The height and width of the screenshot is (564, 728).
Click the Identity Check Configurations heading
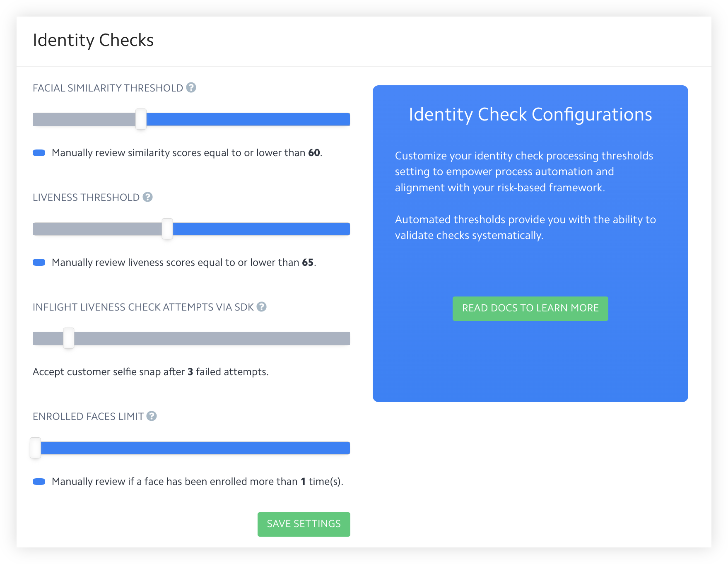530,115
